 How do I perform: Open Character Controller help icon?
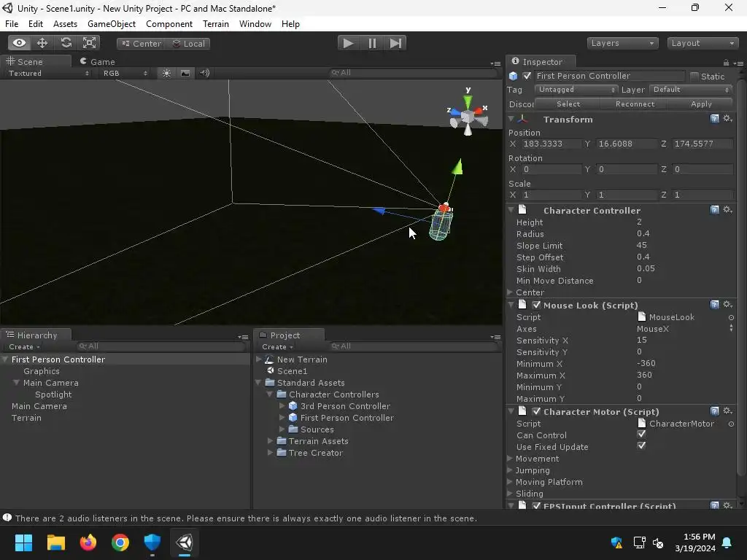[714, 210]
